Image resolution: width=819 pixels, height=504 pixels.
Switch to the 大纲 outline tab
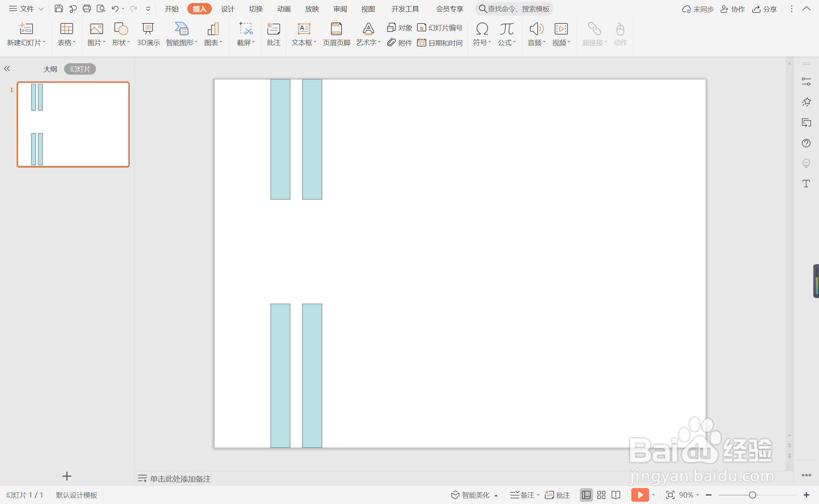[50, 69]
